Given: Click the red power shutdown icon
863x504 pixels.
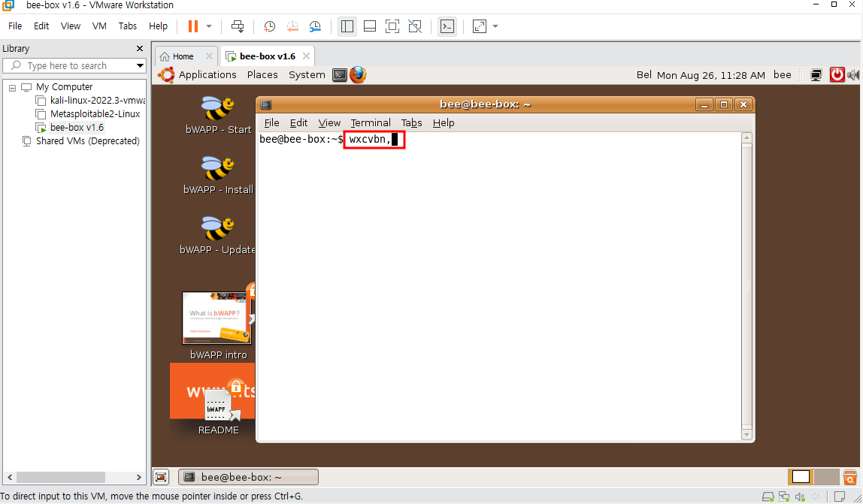Looking at the screenshot, I should point(837,75).
